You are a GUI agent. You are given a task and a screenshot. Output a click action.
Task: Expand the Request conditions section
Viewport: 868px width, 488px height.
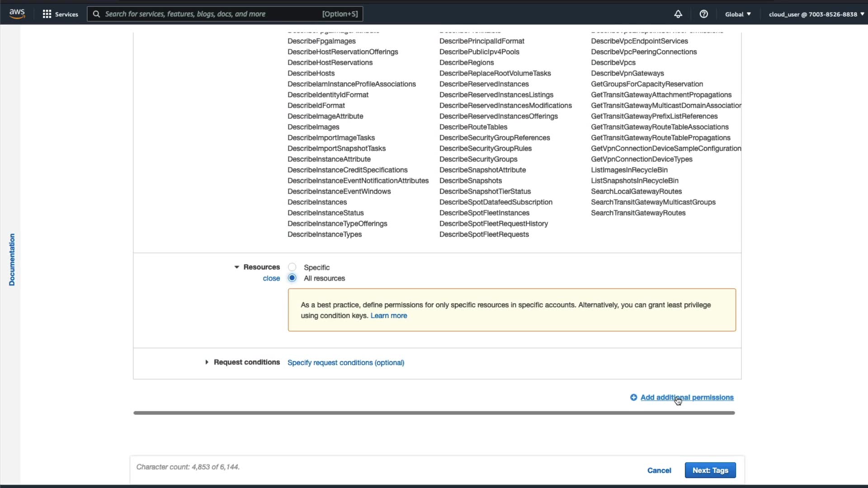207,362
